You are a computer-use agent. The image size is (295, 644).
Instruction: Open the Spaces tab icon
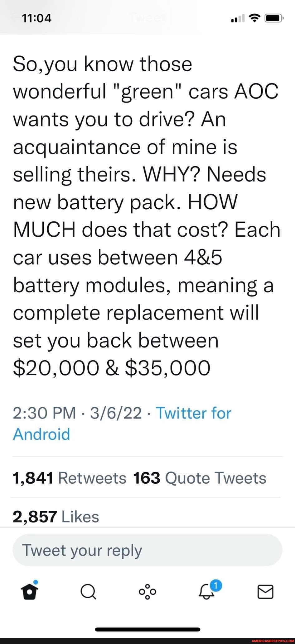pyautogui.click(x=148, y=592)
